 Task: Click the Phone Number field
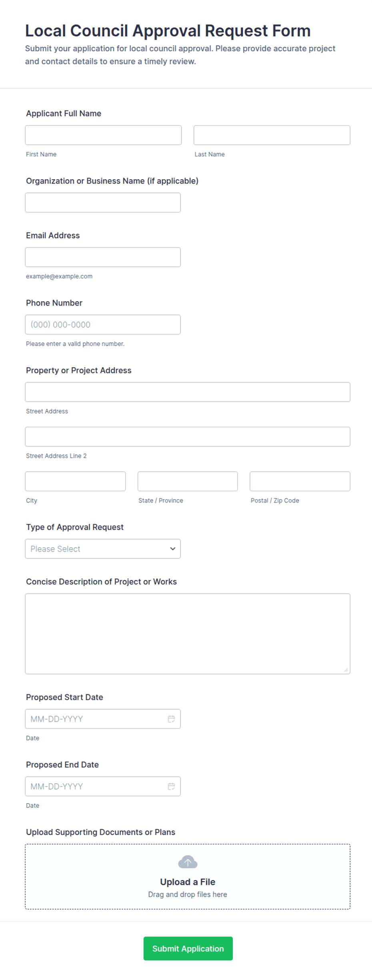(x=103, y=325)
